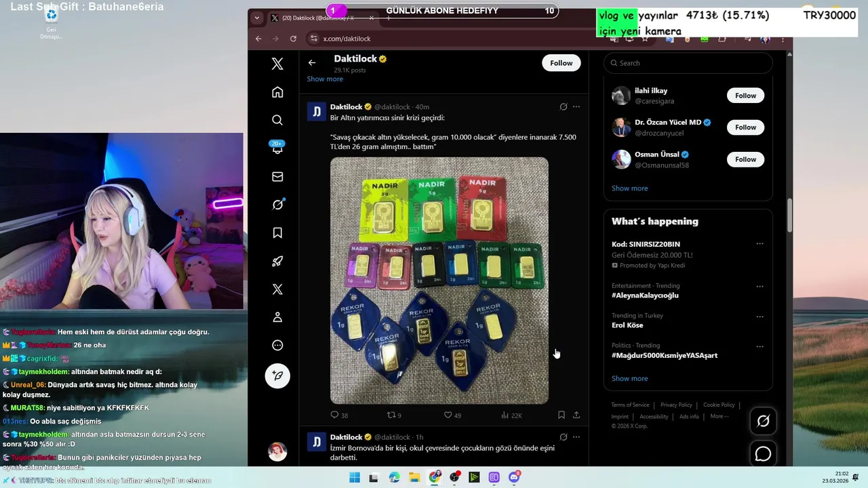The image size is (868, 488).
Task: Bookmark the gold investor post
Action: (x=561, y=415)
